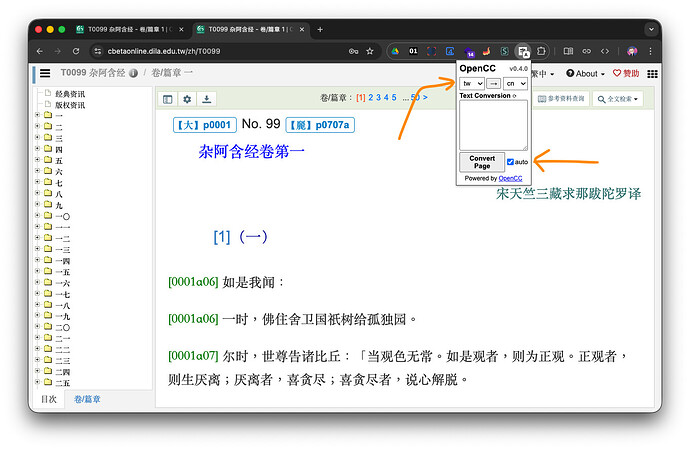Viewport: 690px width, 449px height.
Task: Click the swap arrow button in OpenCC popup
Action: tap(494, 83)
